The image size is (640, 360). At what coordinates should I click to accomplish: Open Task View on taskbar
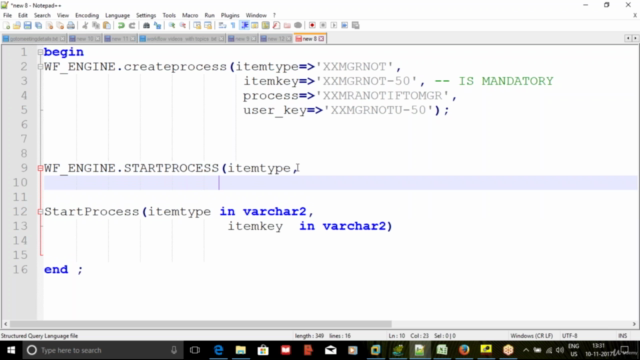[195, 350]
